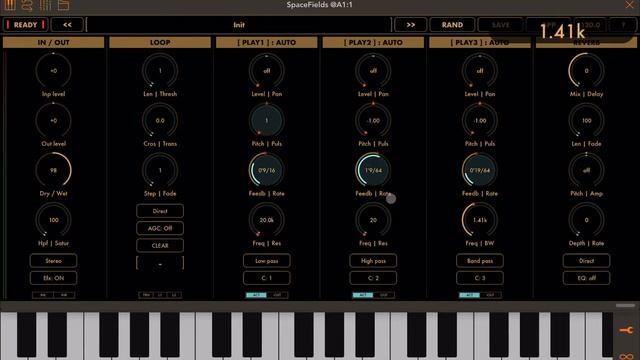Go to the next preset with >>

click(411, 25)
